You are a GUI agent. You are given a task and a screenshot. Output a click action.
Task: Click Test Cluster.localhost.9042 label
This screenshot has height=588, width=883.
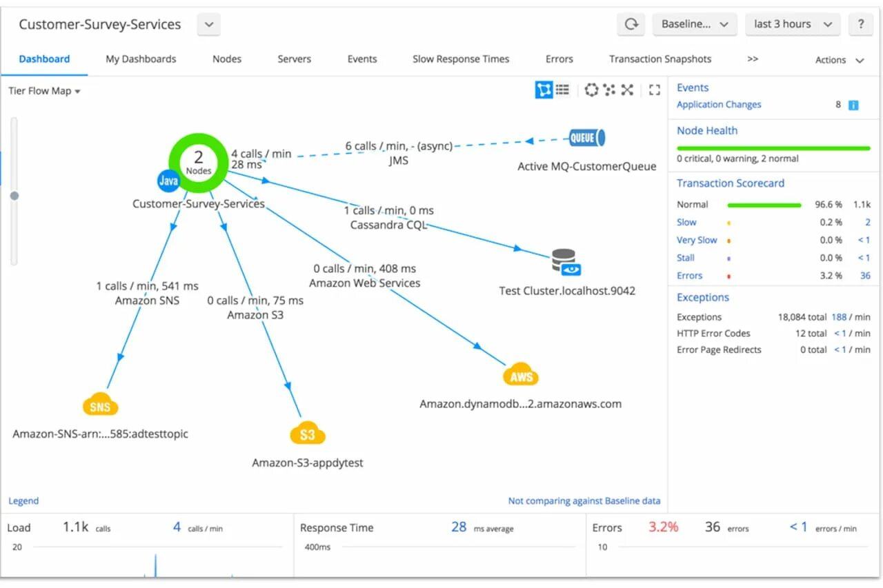pos(567,291)
